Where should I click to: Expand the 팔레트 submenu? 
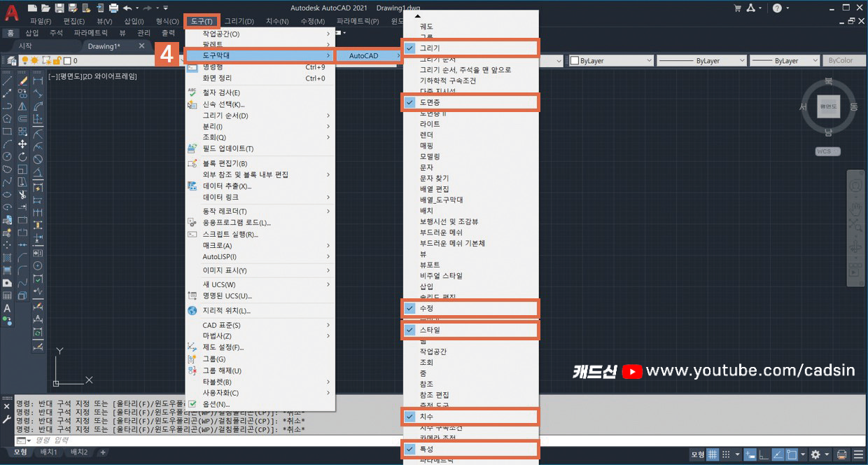[260, 44]
